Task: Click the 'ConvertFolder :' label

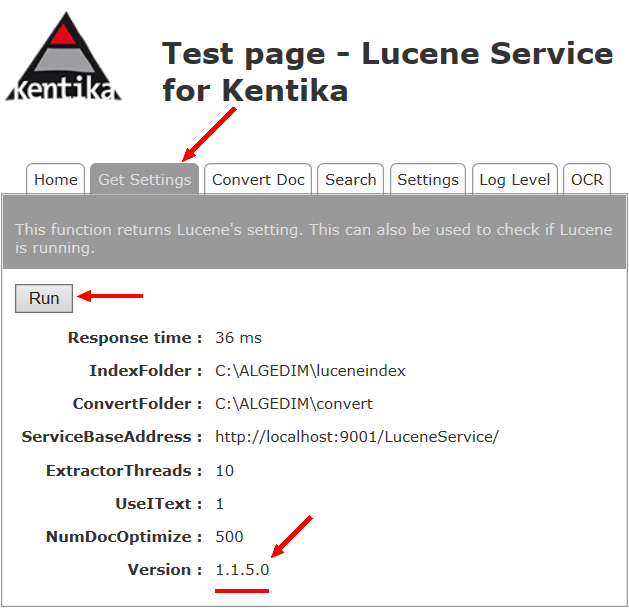Action: click(137, 403)
